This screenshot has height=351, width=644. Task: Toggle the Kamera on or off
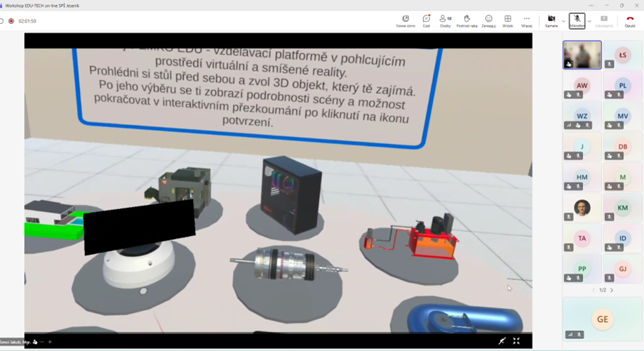tap(551, 21)
